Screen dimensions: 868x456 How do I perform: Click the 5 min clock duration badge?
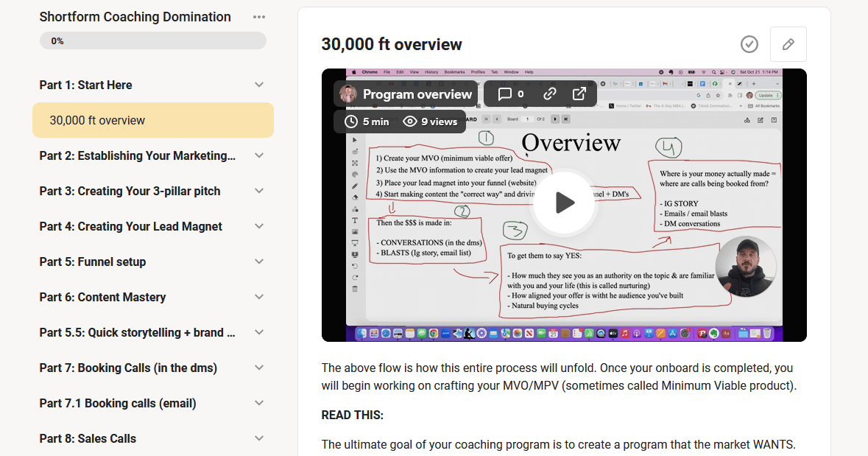[366, 122]
